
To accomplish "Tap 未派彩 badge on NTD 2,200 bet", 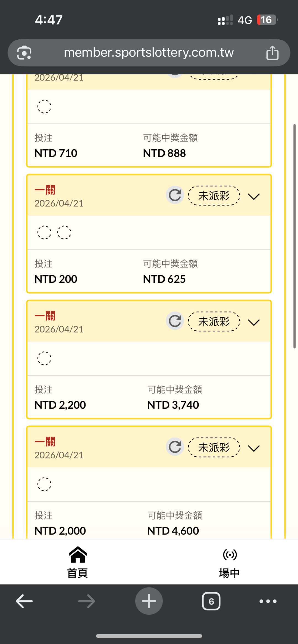I will point(214,322).
